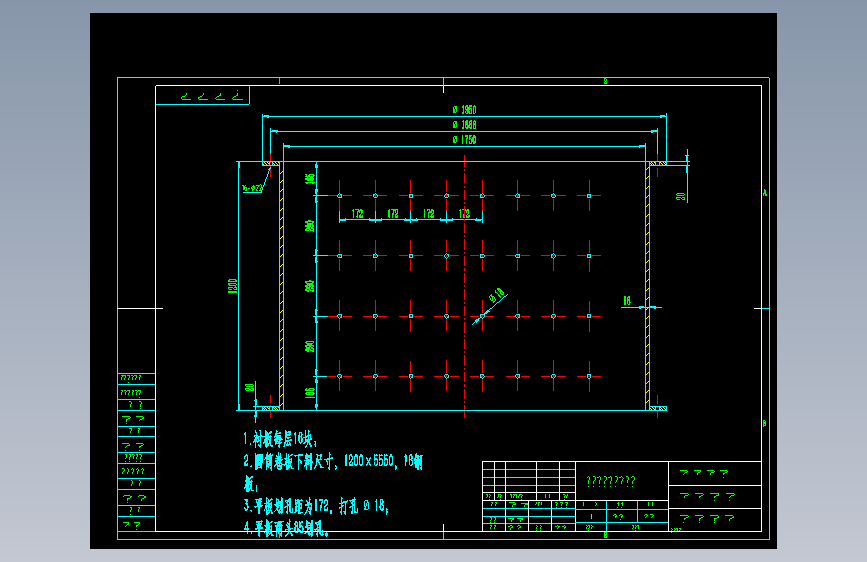Select note 4 mentioning 85 at plate ends
Viewport: 867px width, 562px height.
pos(286,528)
